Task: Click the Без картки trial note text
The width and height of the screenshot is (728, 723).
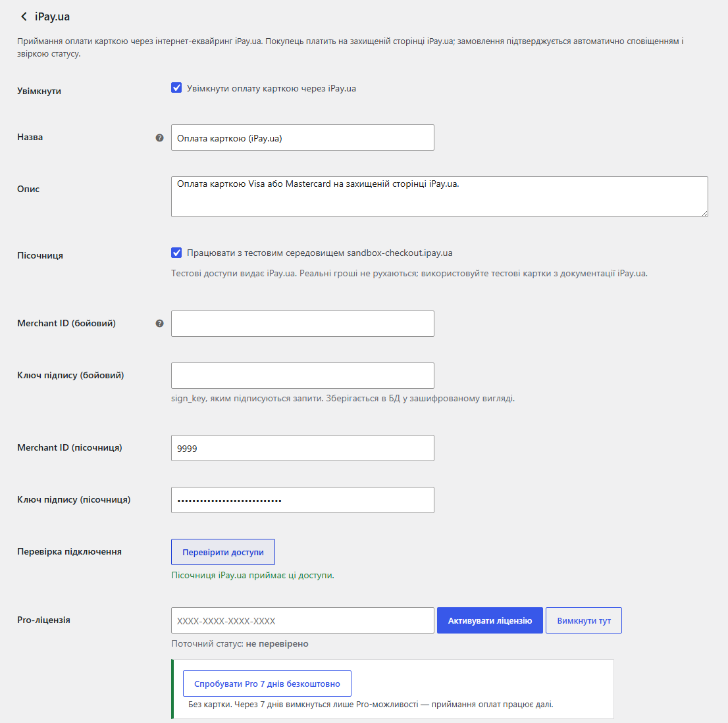Action: 371,705
